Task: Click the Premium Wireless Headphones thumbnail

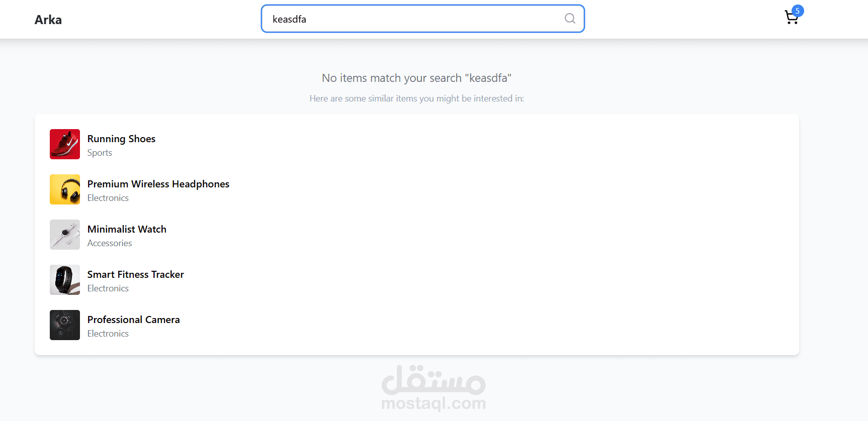Action: pos(65,189)
